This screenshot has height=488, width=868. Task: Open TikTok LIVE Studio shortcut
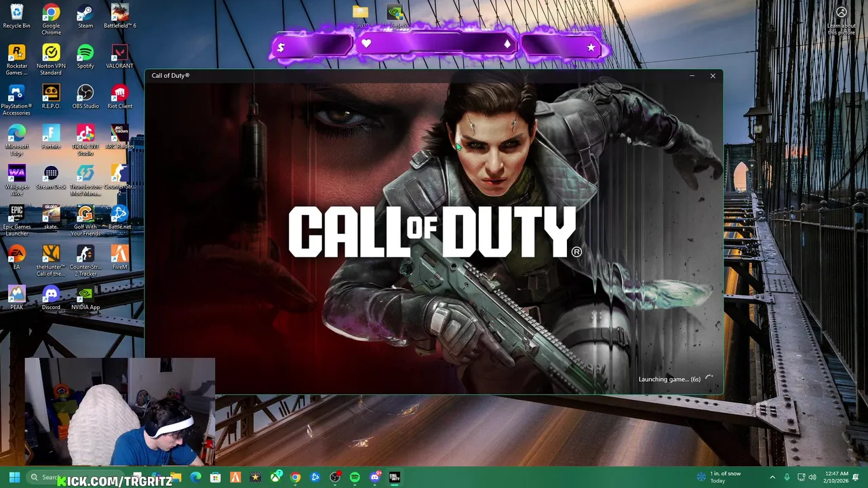pos(85,140)
